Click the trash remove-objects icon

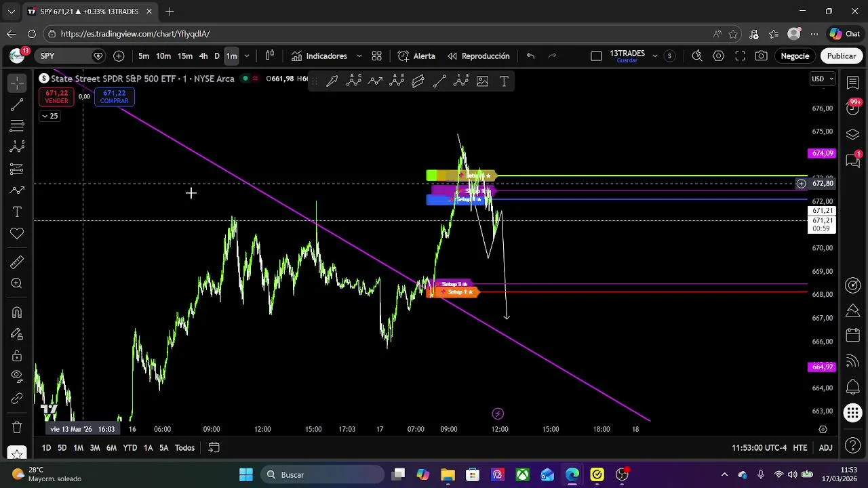pos(17,428)
